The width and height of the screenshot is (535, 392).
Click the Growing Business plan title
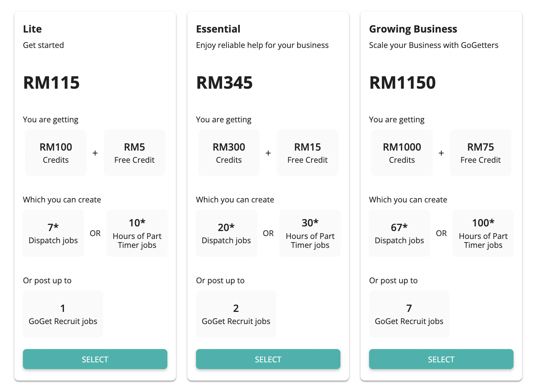click(x=413, y=29)
